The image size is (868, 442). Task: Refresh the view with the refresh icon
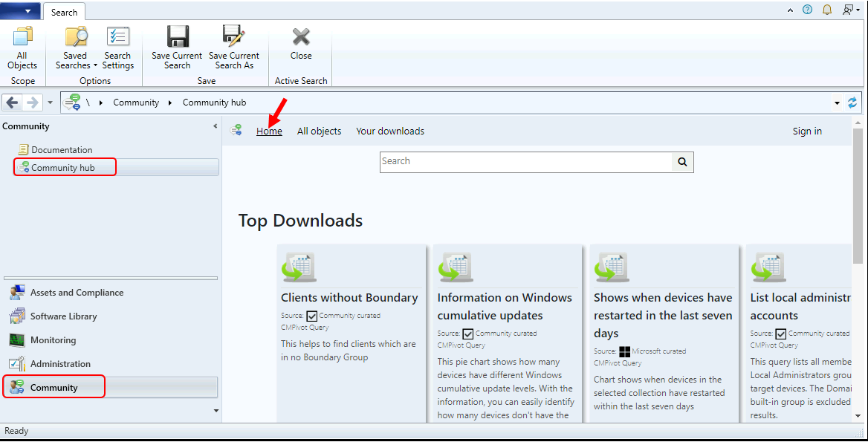click(852, 103)
